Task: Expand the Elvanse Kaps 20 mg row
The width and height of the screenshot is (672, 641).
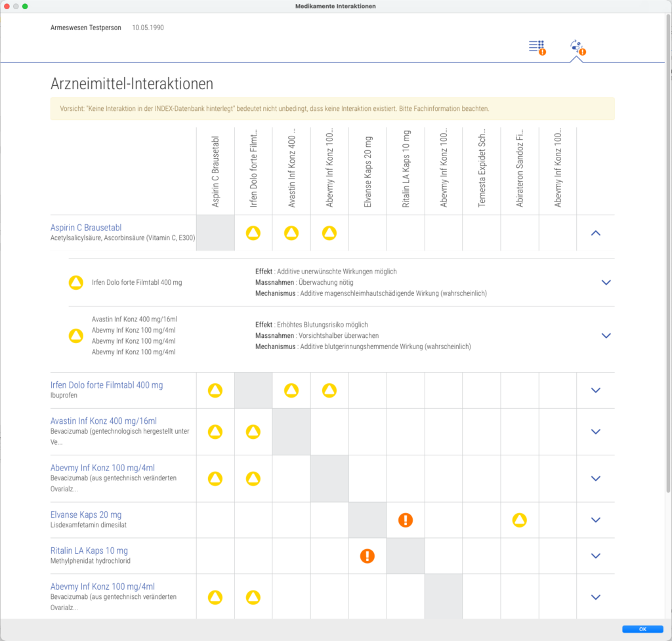Action: pyautogui.click(x=596, y=520)
